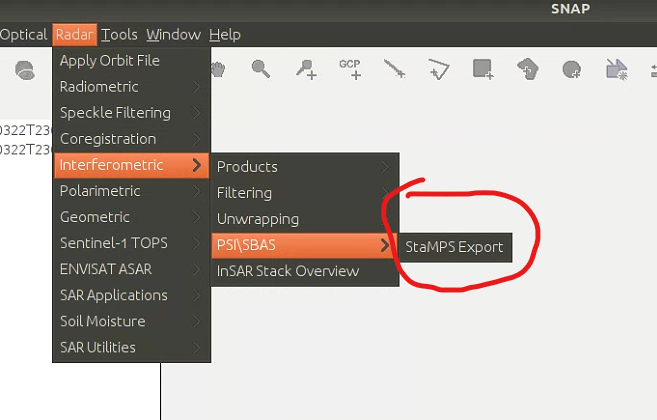
Task: Open the Unwrapping submenu
Action: (x=305, y=219)
